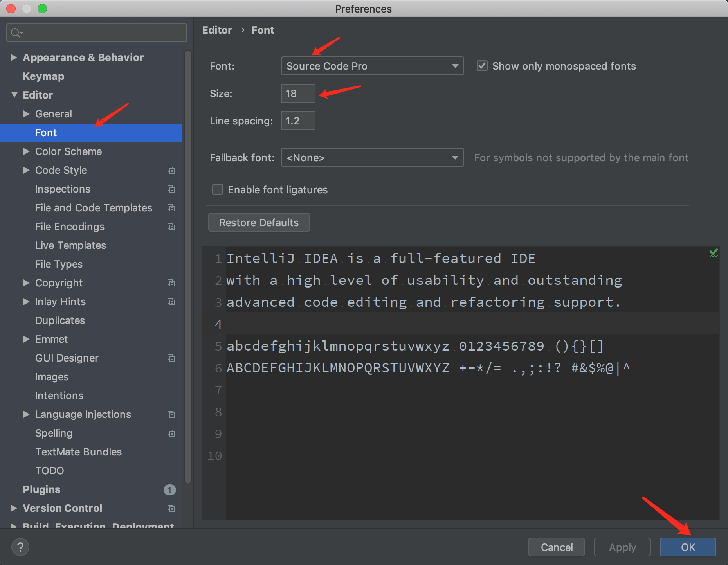Enable font ligatures

[217, 189]
